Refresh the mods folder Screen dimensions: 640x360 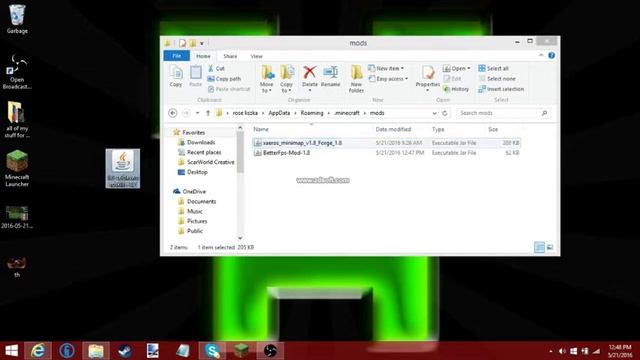coord(445,113)
